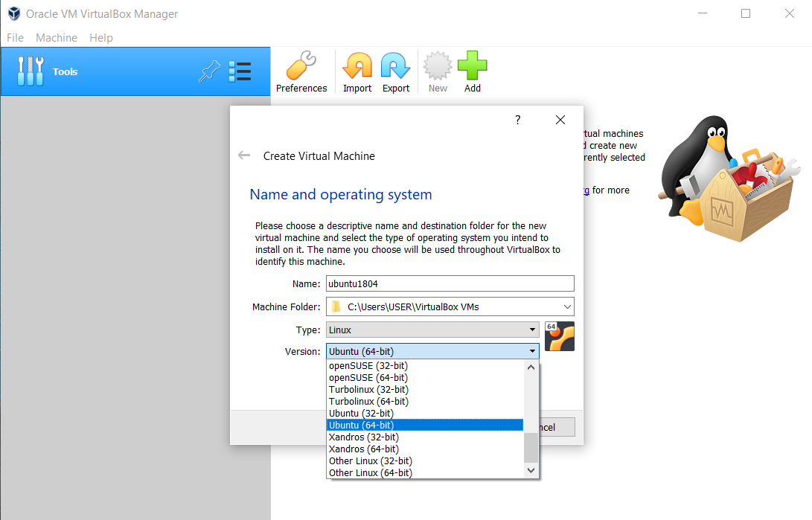Viewport: 812px width, 520px height.
Task: Open the Preferences wrench icon
Action: pyautogui.click(x=301, y=67)
